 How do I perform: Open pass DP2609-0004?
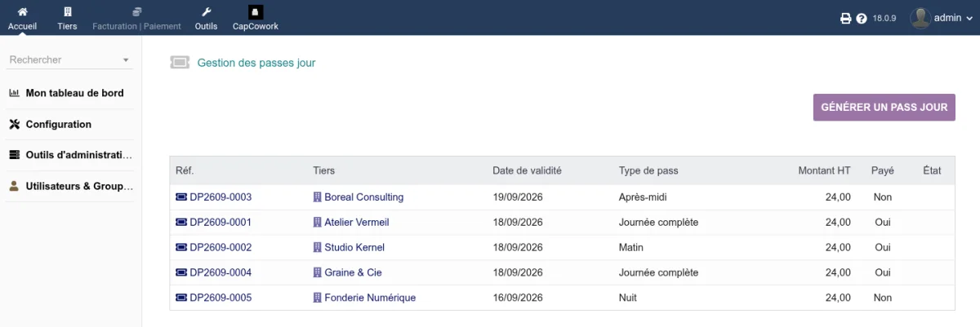[x=220, y=272]
